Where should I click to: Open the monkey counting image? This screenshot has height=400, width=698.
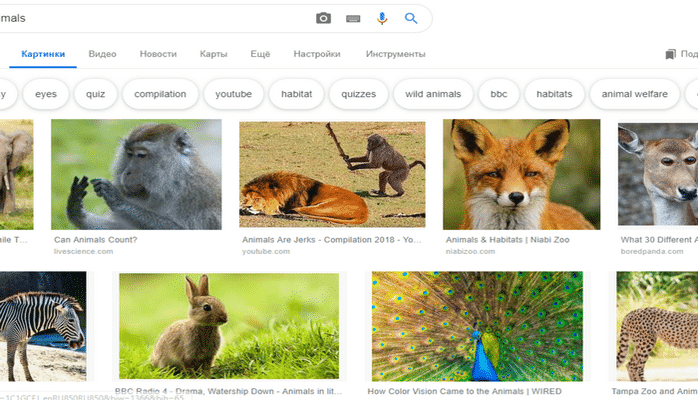tap(136, 174)
